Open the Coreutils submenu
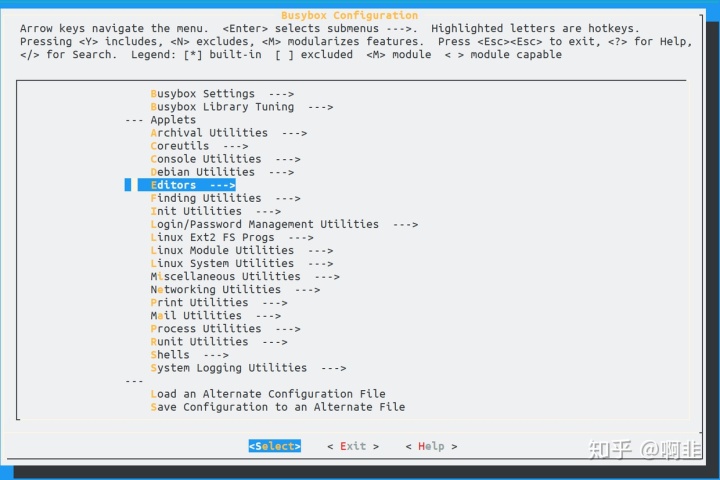This screenshot has height=480, width=720. click(x=199, y=146)
